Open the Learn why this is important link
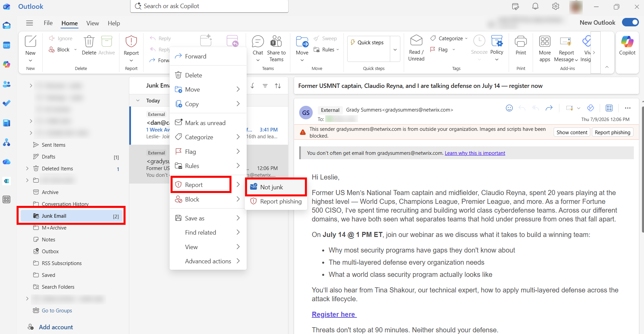The image size is (644, 334). (x=475, y=153)
